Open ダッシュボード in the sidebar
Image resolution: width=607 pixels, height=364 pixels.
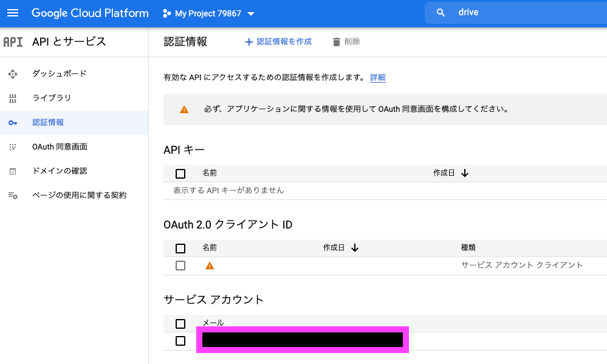coord(59,74)
